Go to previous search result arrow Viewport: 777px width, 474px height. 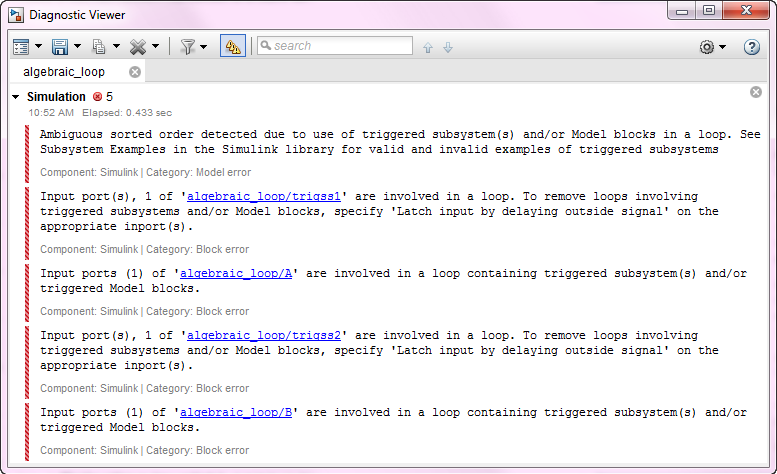(x=428, y=48)
